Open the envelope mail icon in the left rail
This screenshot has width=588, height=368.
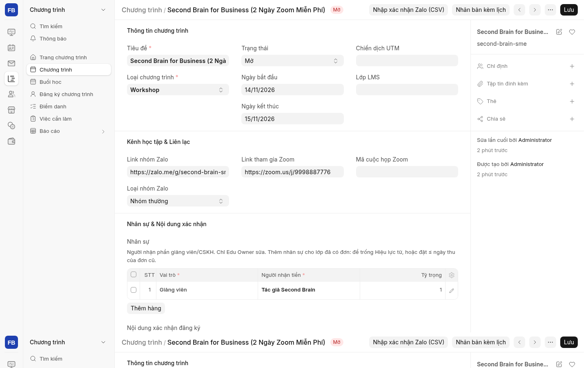click(11, 63)
